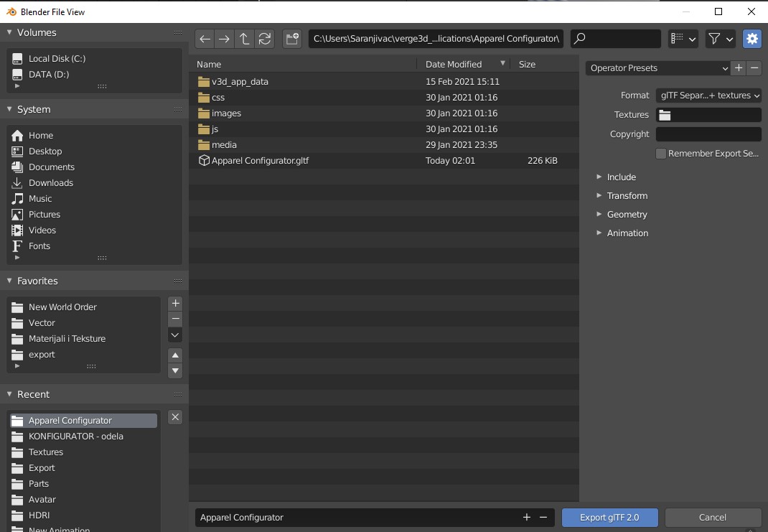Select the v3d_app_data folder

384,82
